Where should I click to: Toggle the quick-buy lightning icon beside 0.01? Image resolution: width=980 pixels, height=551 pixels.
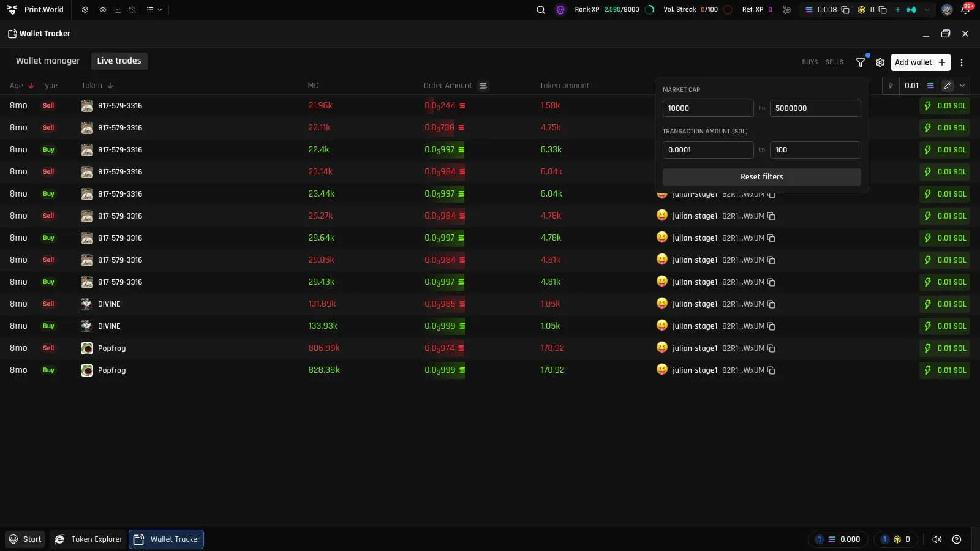[891, 86]
